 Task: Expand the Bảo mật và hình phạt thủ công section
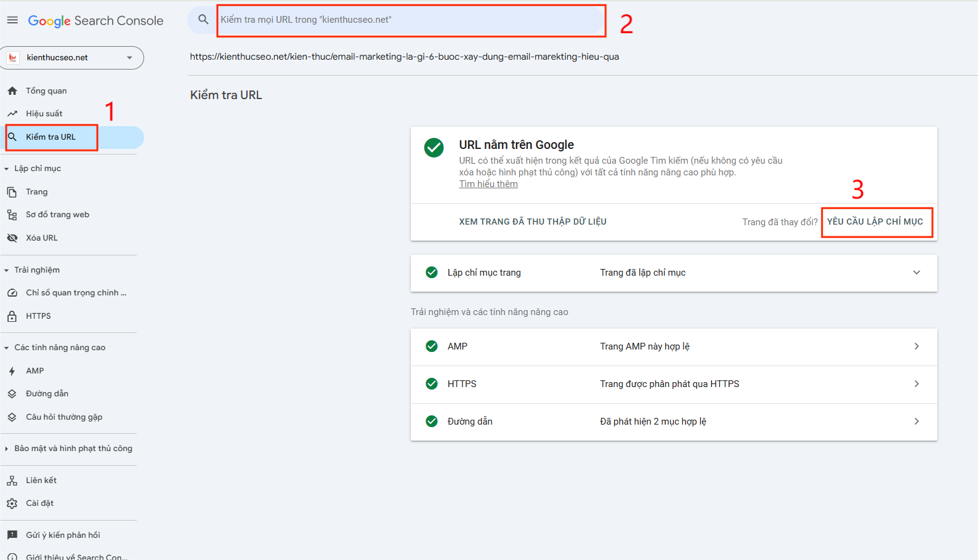[x=6, y=449]
